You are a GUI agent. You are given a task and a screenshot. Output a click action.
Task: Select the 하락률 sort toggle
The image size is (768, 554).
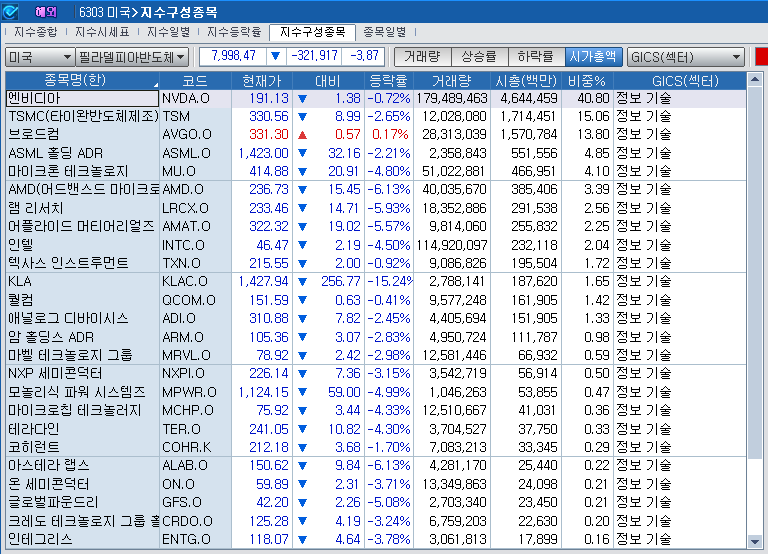(536, 57)
